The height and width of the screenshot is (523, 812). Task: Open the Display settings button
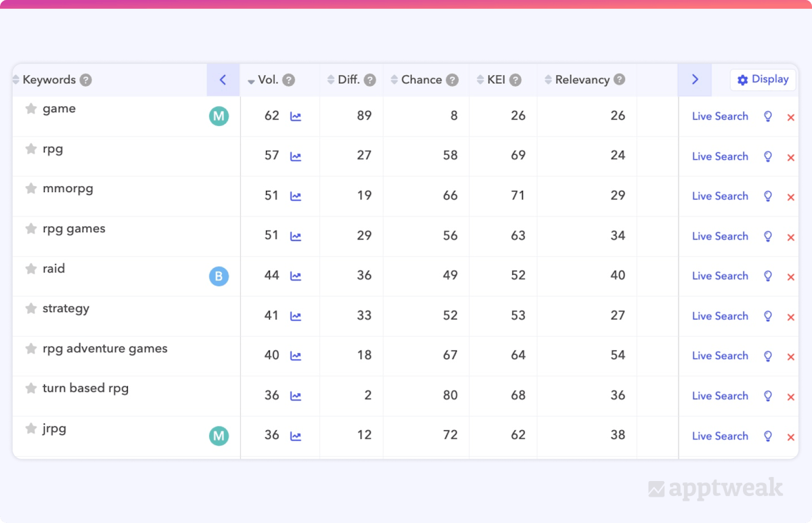pyautogui.click(x=763, y=80)
